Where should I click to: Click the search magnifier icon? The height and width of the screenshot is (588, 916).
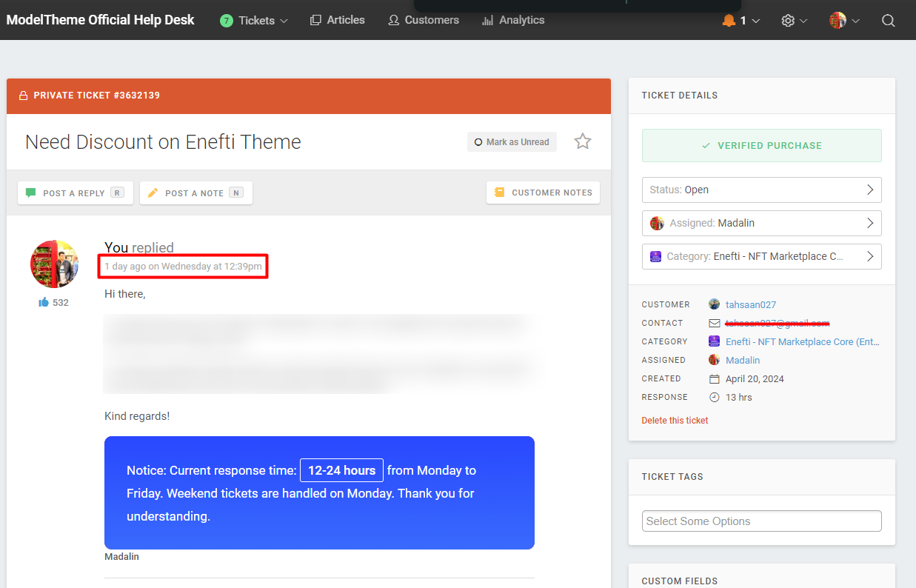tap(889, 21)
